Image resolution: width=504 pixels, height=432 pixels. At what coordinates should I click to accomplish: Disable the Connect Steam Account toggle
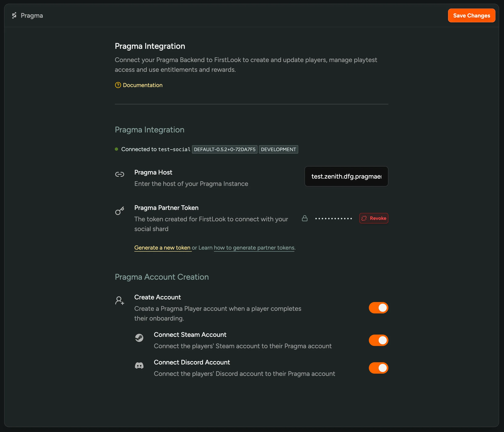pyautogui.click(x=378, y=340)
